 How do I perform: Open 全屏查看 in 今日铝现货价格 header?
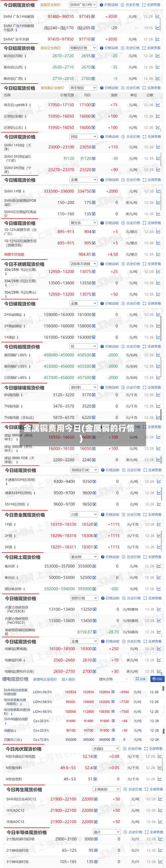coord(151,48)
